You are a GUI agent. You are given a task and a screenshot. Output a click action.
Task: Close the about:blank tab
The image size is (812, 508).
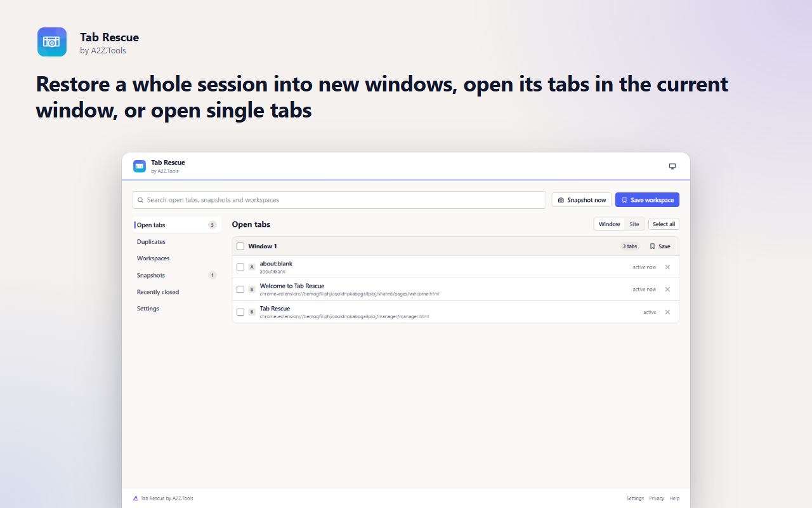(667, 267)
